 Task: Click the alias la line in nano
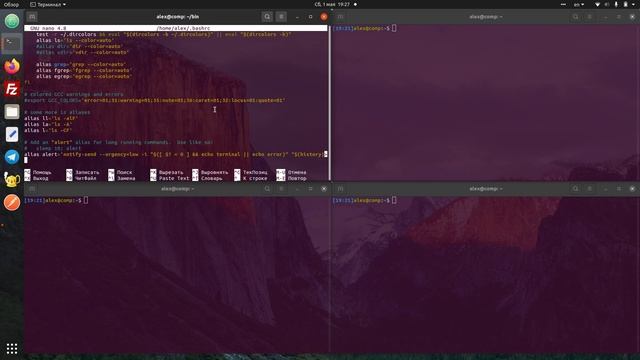point(48,124)
